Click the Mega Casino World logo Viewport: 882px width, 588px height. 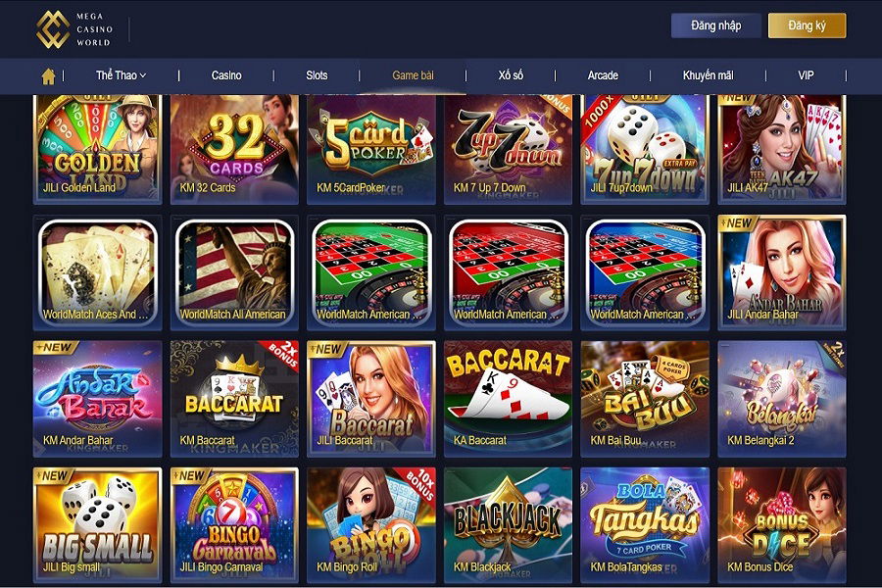[74, 29]
